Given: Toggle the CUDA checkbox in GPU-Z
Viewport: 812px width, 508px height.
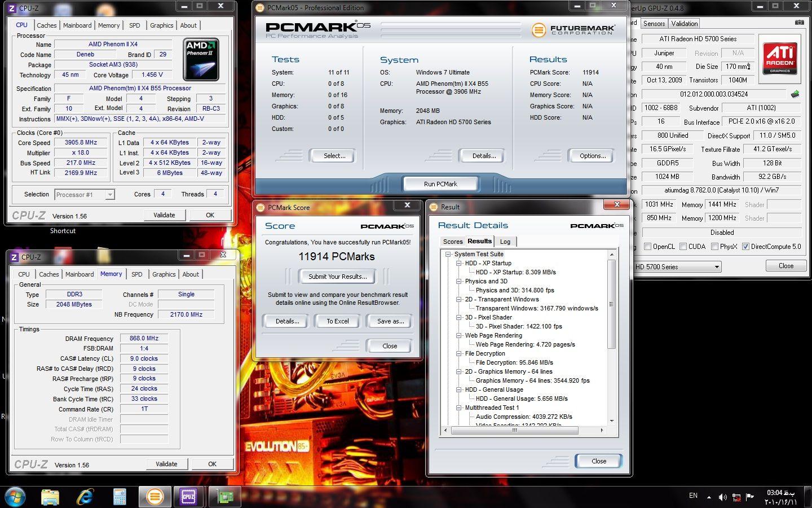Looking at the screenshot, I should pos(683,246).
